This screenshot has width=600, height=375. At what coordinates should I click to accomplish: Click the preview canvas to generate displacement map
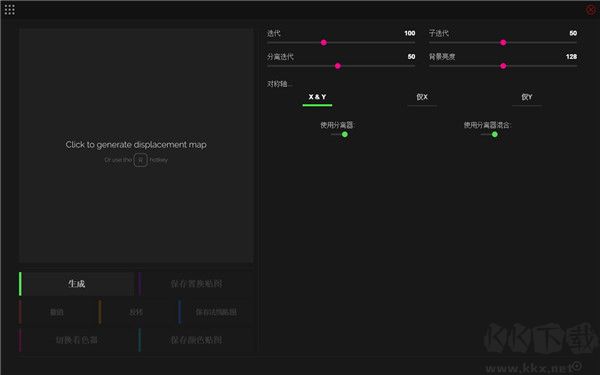coord(136,145)
